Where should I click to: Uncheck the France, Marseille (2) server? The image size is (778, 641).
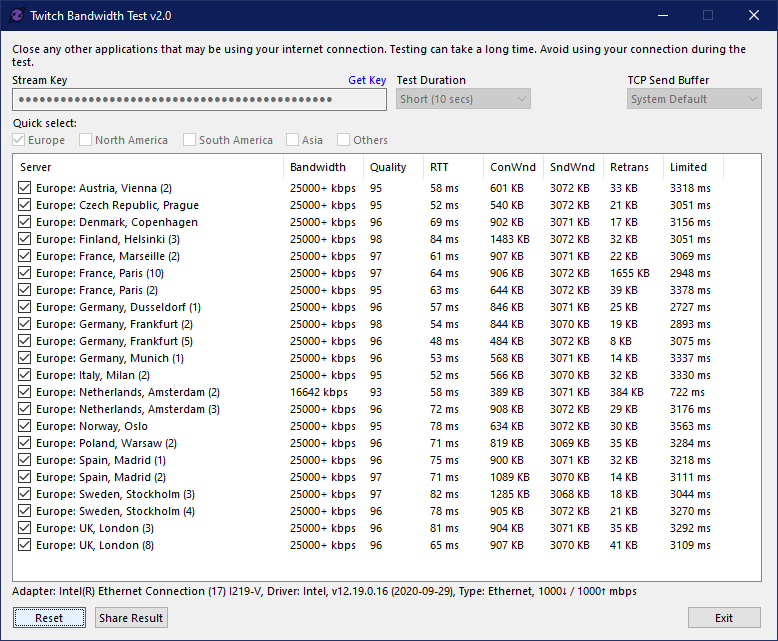pos(24,256)
